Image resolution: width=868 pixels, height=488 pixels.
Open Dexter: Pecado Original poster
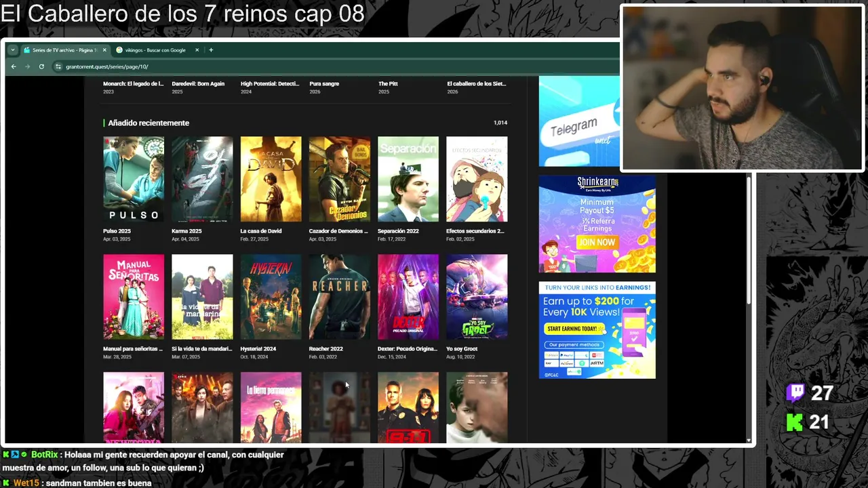coord(408,297)
